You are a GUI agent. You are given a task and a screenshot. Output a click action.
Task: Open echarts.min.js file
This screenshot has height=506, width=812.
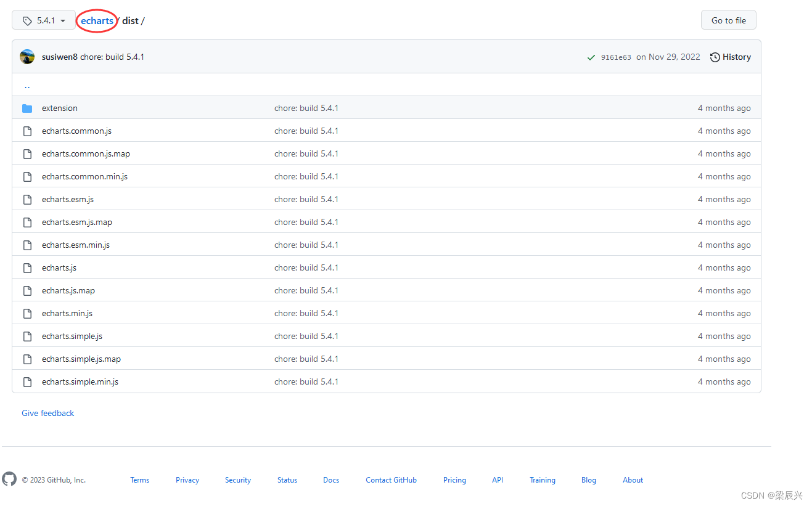[67, 313]
